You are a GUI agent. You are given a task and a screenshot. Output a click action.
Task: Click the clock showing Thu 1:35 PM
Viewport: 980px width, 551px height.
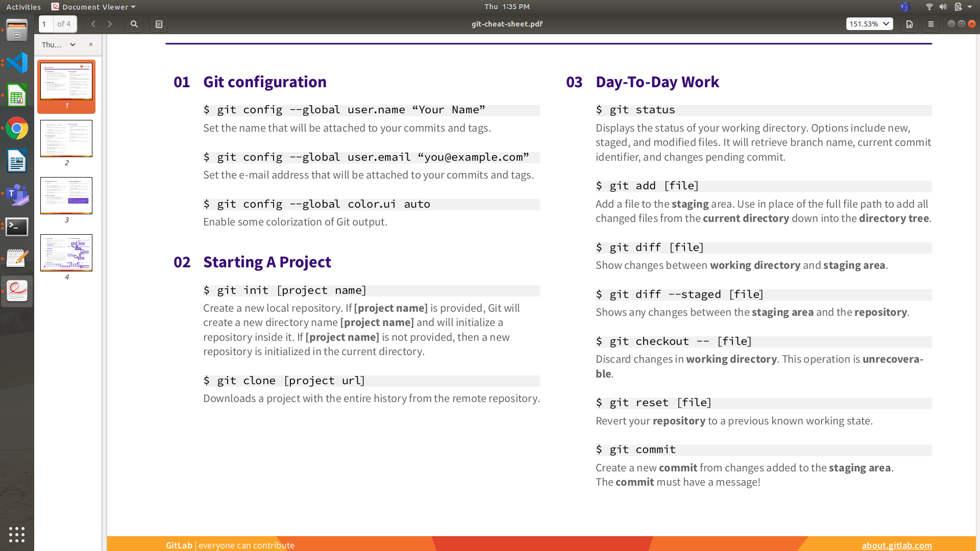507,7
